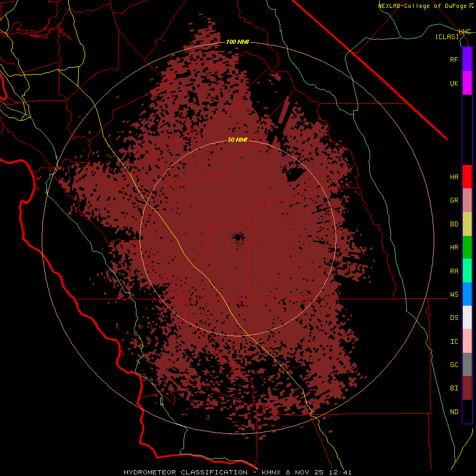The height and width of the screenshot is (476, 476).
Task: Click the KHNX station identifier
Action: (x=271, y=472)
